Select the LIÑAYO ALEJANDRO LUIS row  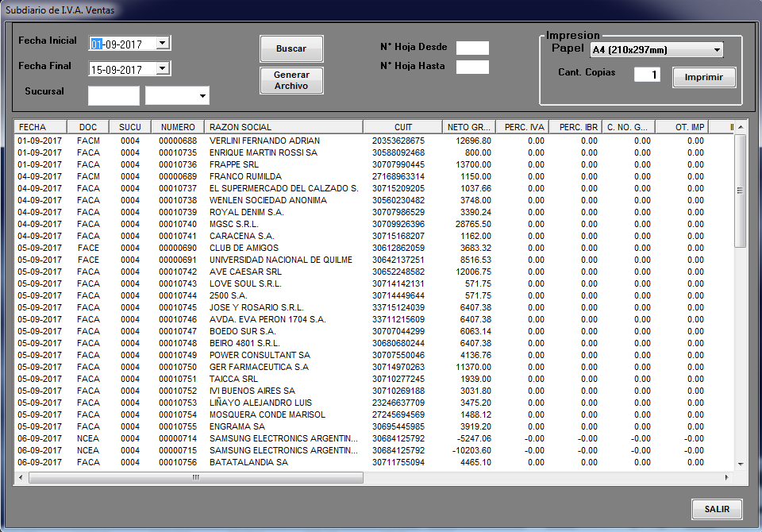[374, 403]
